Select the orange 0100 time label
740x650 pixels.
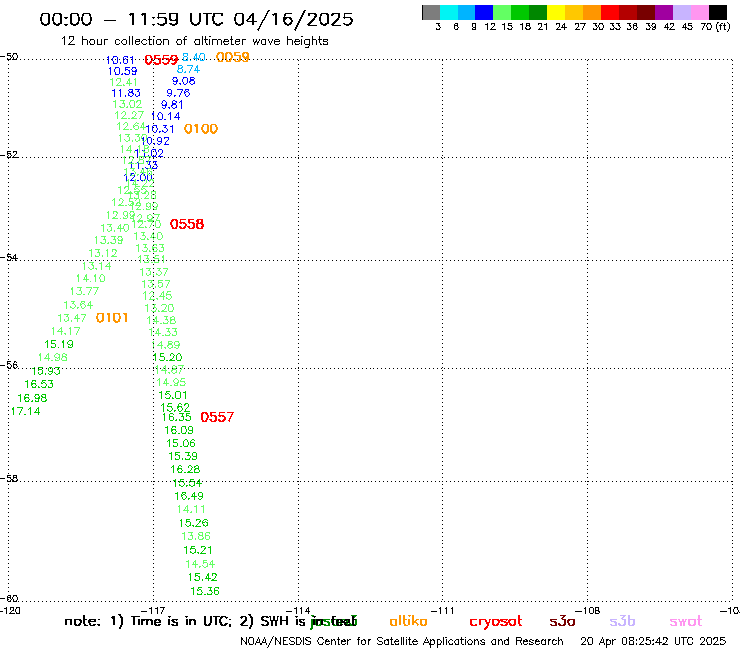pos(201,129)
